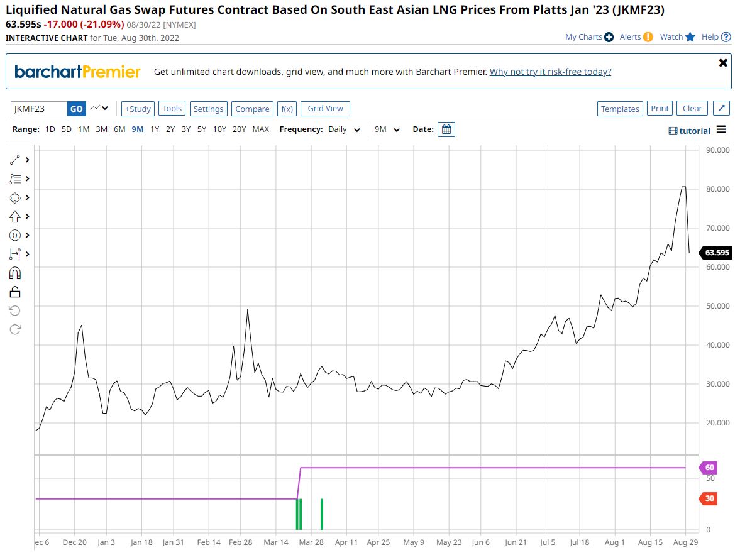The width and height of the screenshot is (740, 560).
Task: Open the chart type line-style dropdown
Action: coord(99,109)
